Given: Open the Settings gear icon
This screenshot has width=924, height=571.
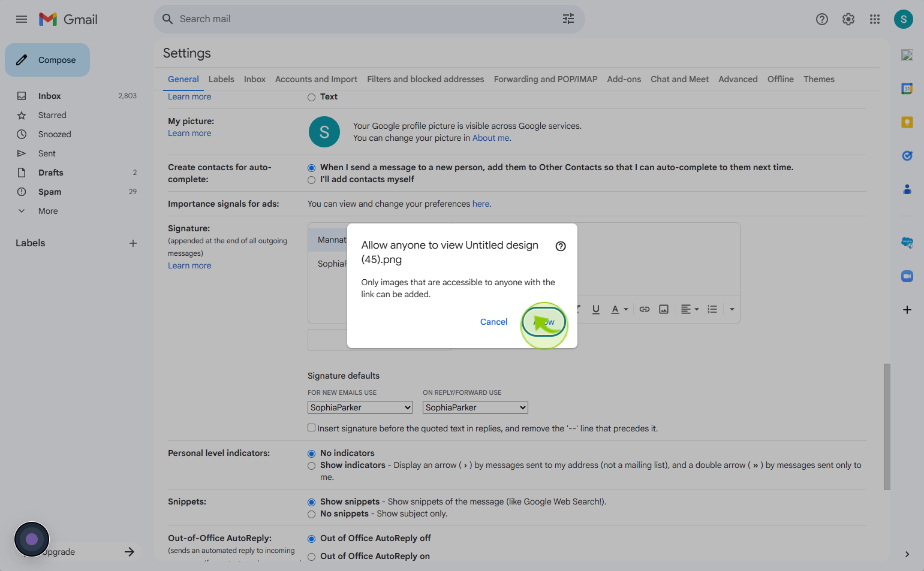Looking at the screenshot, I should (x=848, y=19).
